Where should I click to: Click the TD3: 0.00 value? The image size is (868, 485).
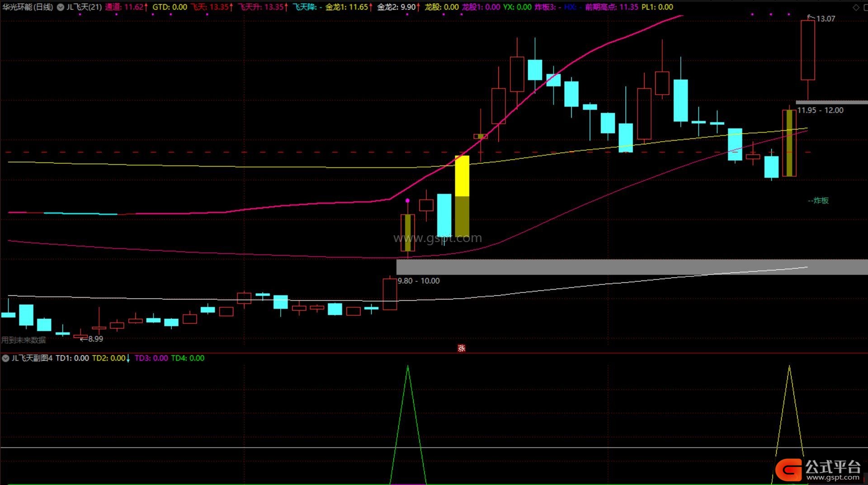pos(151,358)
